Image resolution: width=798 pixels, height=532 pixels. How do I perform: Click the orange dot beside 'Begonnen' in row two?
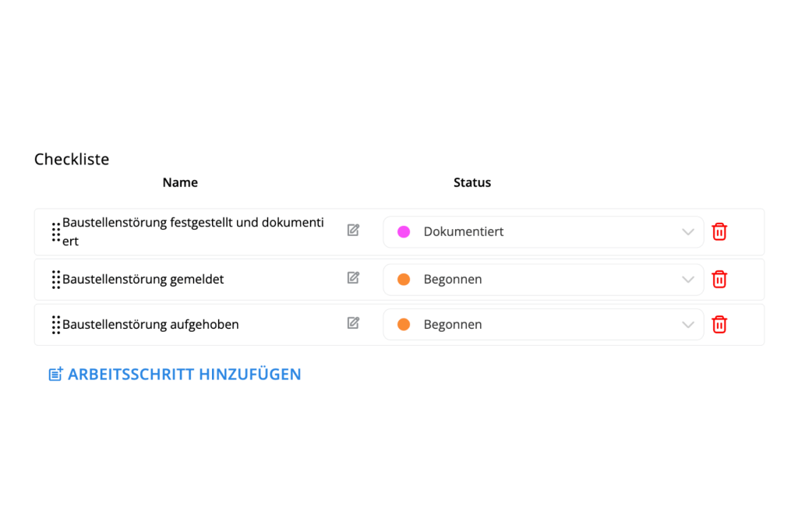(x=403, y=279)
